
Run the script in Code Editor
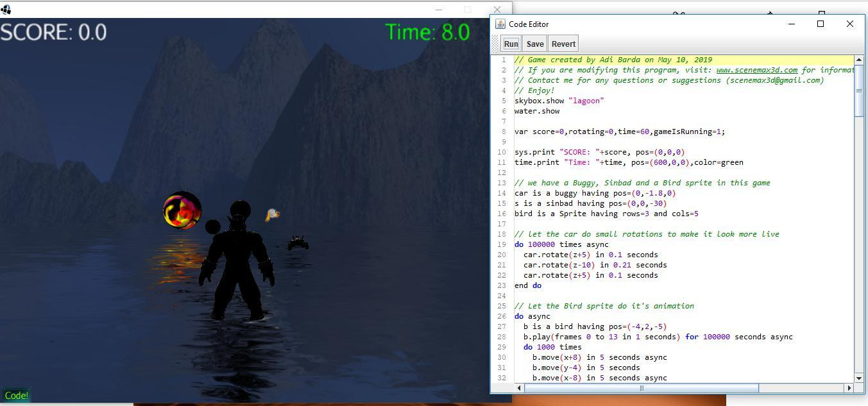pyautogui.click(x=511, y=44)
